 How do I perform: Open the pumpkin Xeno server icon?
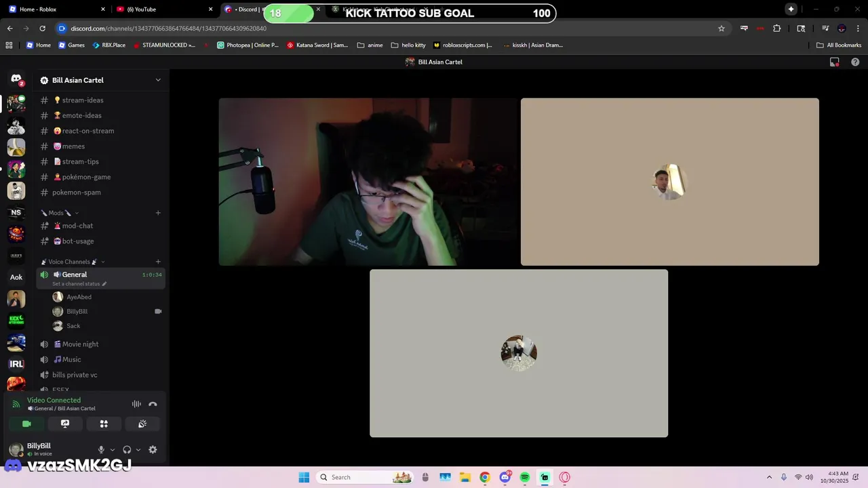point(16,234)
